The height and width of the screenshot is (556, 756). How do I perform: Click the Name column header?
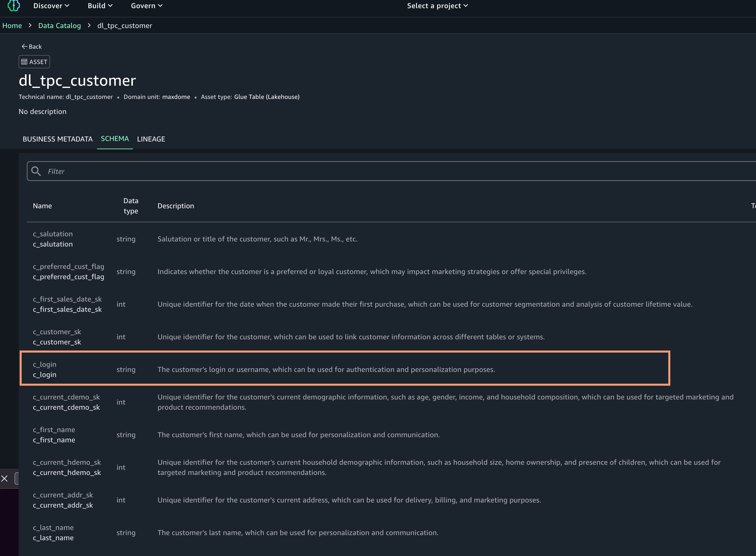[42, 206]
